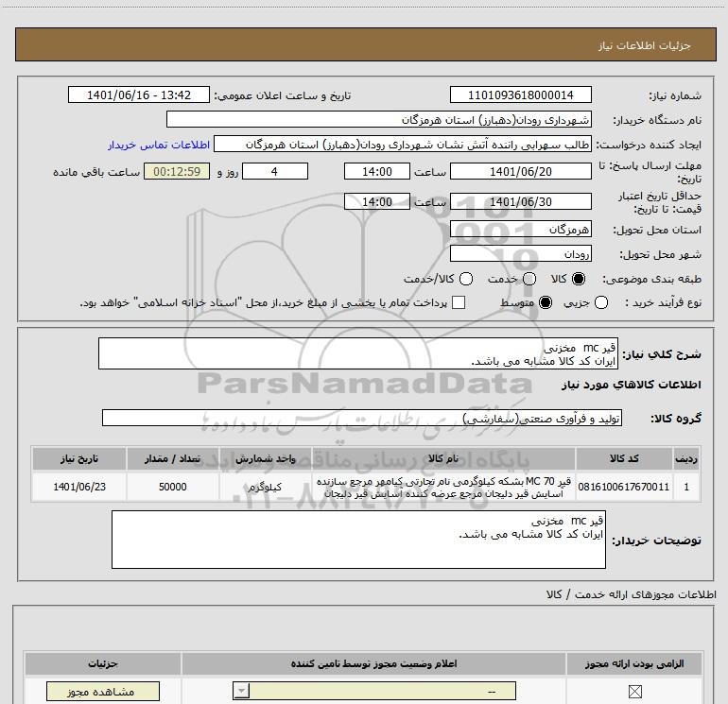Click the delivery province field هرمزگان
Screen dimensions: 728x704
520,230
